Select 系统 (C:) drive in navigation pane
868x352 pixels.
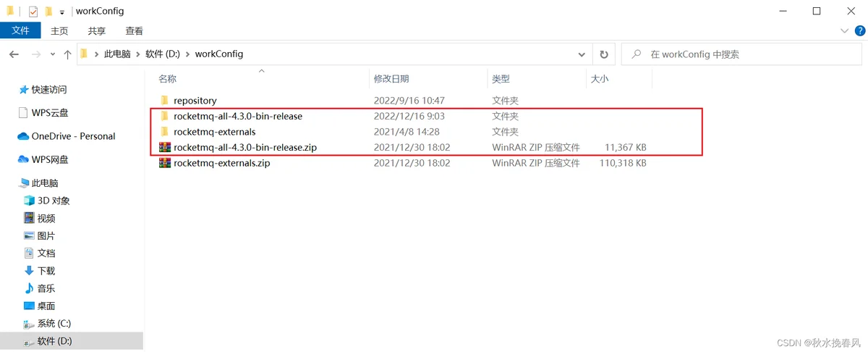point(54,324)
